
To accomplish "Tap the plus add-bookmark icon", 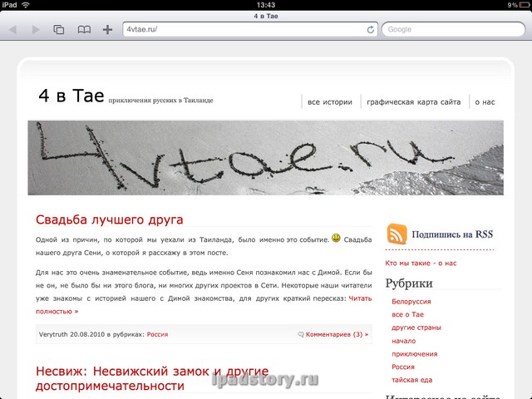I will point(107,30).
